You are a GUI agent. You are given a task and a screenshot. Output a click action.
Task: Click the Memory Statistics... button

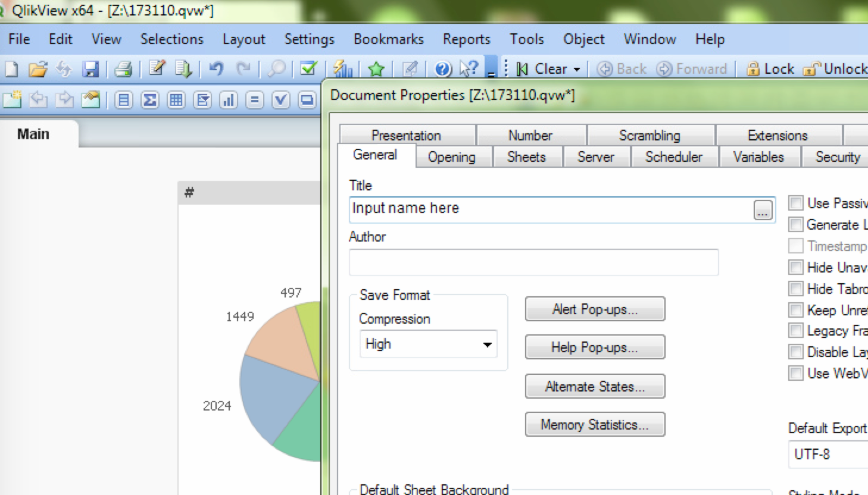pyautogui.click(x=595, y=424)
